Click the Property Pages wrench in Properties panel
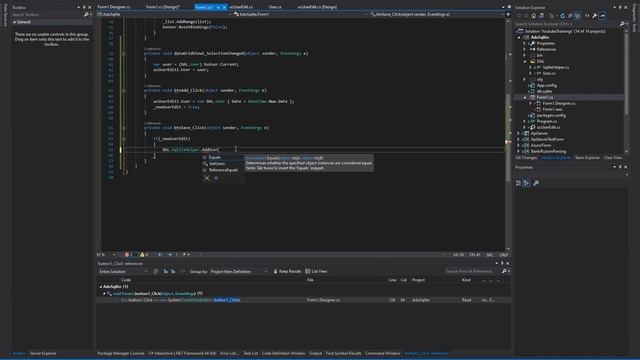The image size is (640, 360). [536, 183]
